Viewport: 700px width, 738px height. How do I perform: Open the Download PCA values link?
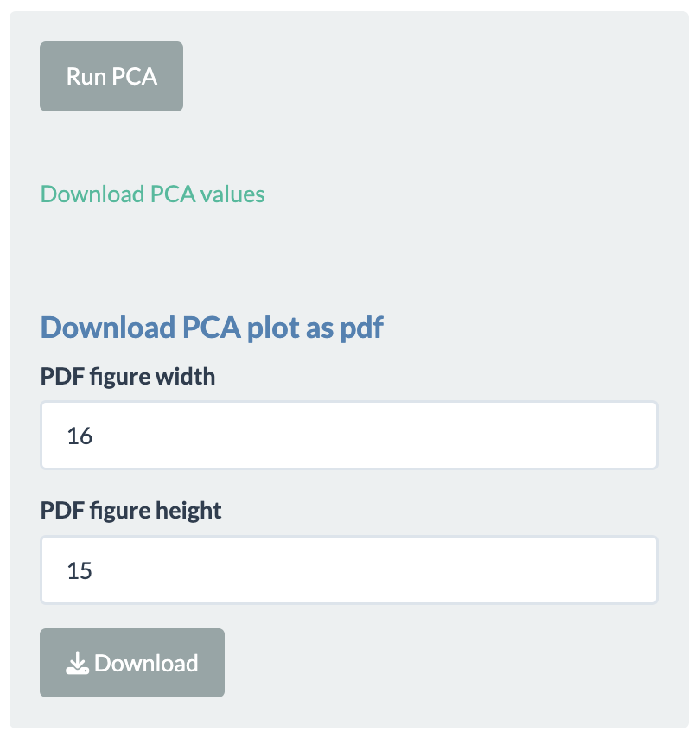152,194
